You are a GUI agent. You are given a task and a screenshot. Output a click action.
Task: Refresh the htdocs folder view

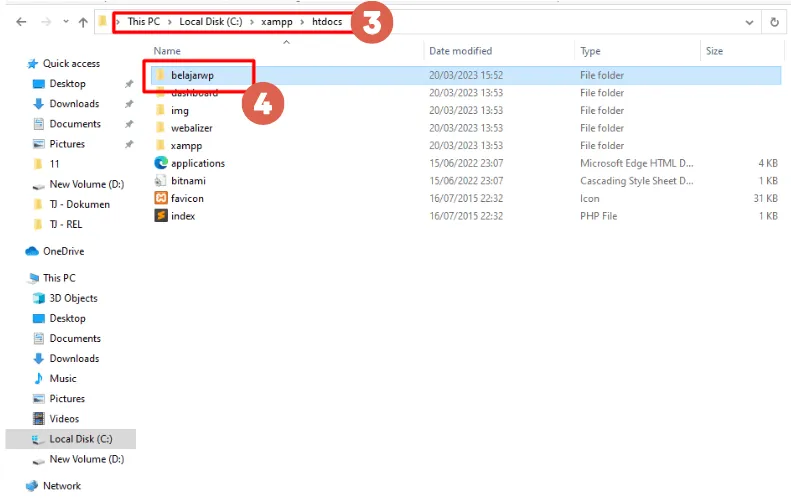point(774,22)
